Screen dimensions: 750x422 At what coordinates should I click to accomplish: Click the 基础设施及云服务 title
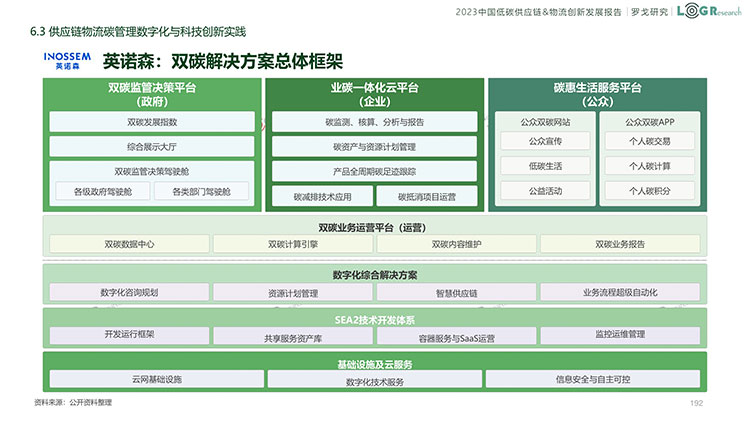pyautogui.click(x=375, y=364)
